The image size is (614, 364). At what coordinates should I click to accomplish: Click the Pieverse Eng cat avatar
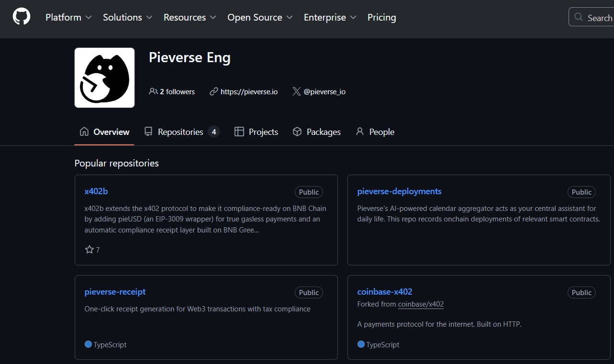click(104, 77)
